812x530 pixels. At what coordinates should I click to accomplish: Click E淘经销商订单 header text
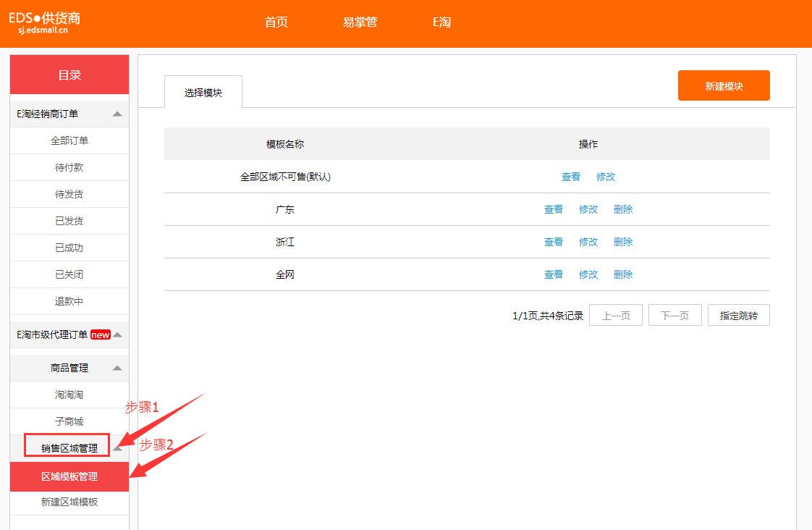click(x=47, y=114)
